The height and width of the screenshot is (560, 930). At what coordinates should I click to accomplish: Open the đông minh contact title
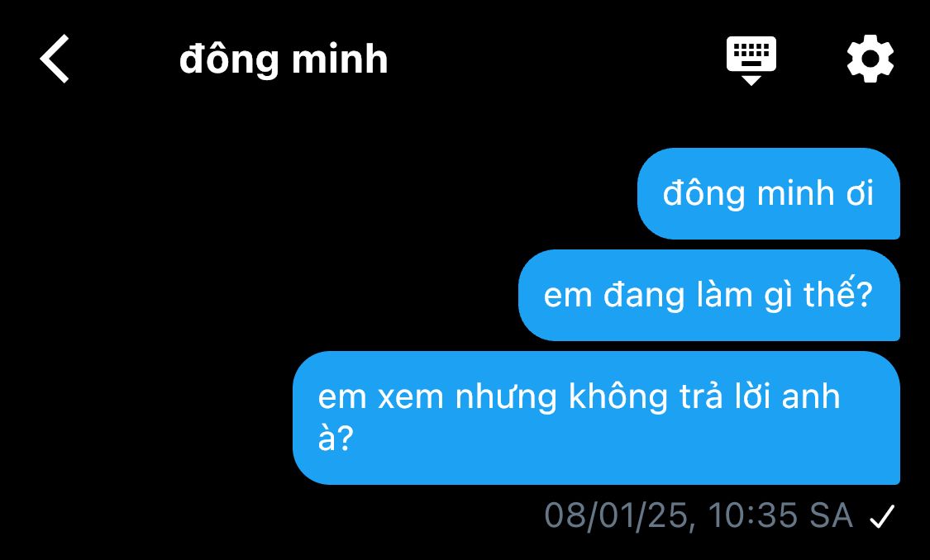pos(284,60)
